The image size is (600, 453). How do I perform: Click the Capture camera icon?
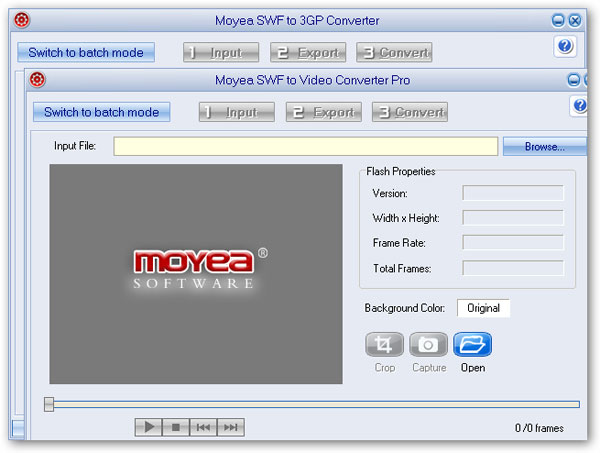tap(428, 344)
